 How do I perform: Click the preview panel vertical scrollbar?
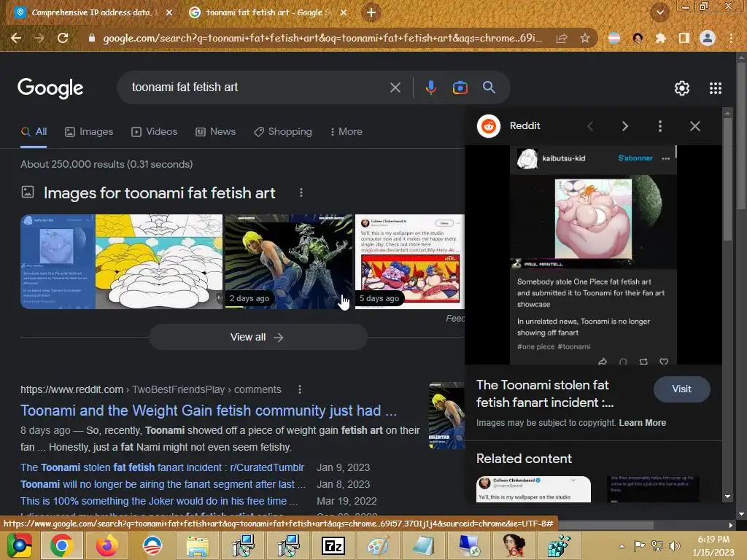727,179
